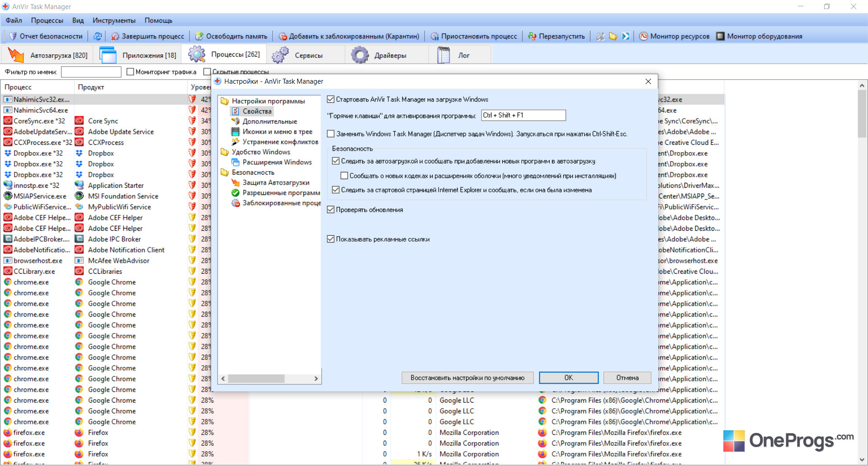This screenshot has width=868, height=466.
Task: Uncheck Internet Explorer start page monitoring
Action: (335, 190)
